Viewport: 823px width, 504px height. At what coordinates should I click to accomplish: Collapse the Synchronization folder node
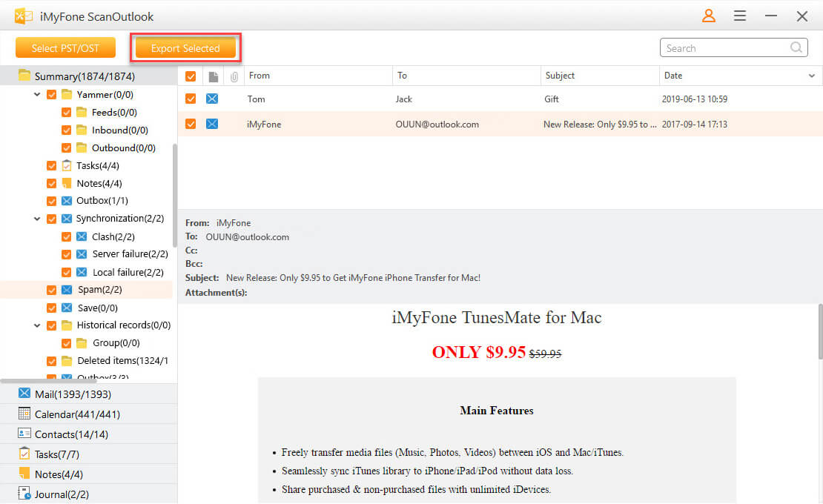37,219
